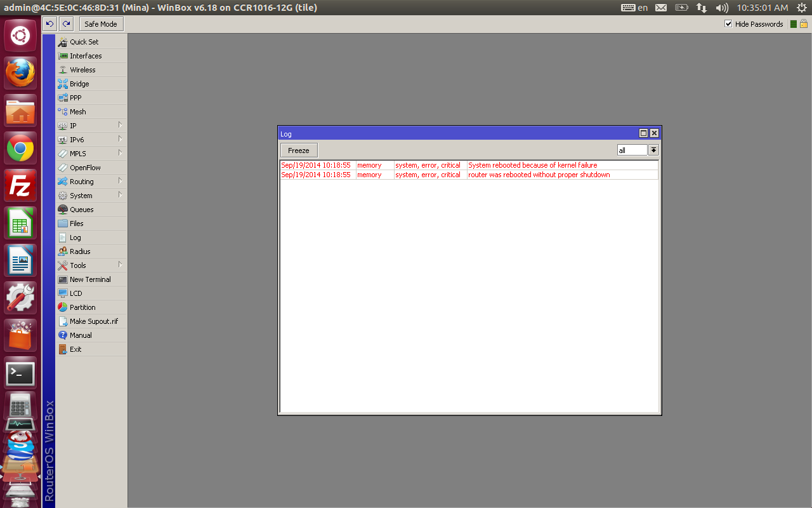Open the Partition manager
The image size is (812, 508).
click(83, 307)
